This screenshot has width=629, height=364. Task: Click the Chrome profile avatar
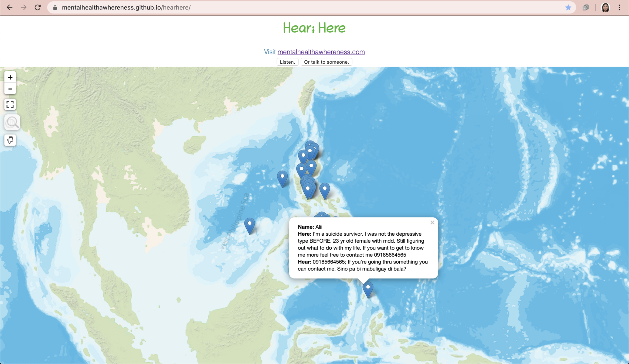point(605,8)
